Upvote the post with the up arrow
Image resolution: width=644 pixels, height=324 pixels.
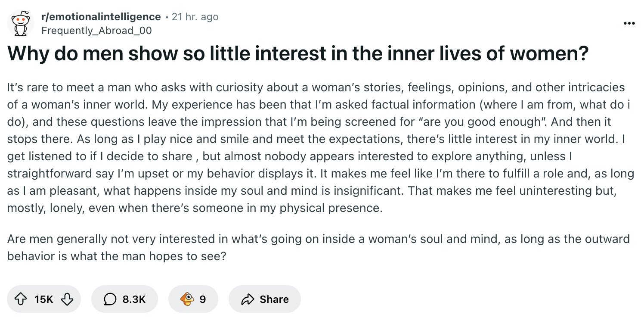pyautogui.click(x=21, y=299)
